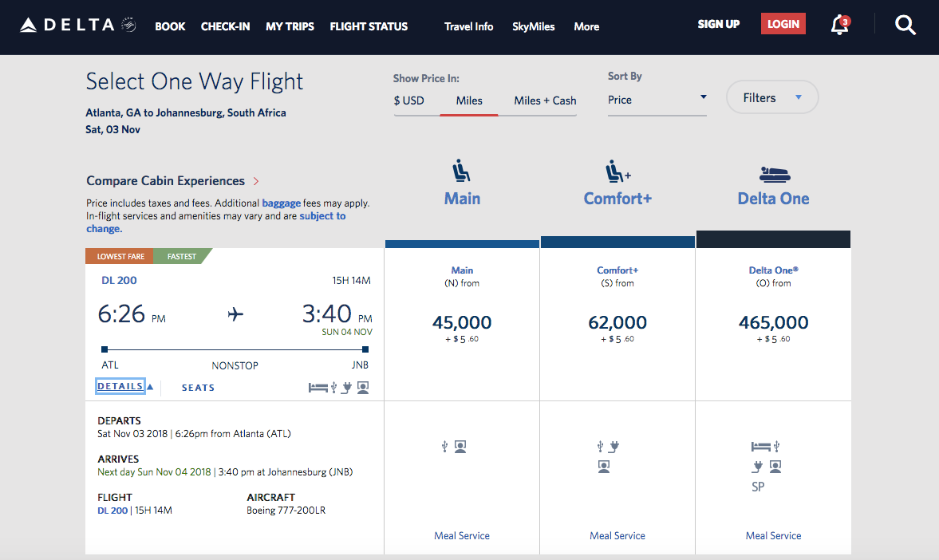
Task: Switch price display to Miles + Cash
Action: click(545, 101)
